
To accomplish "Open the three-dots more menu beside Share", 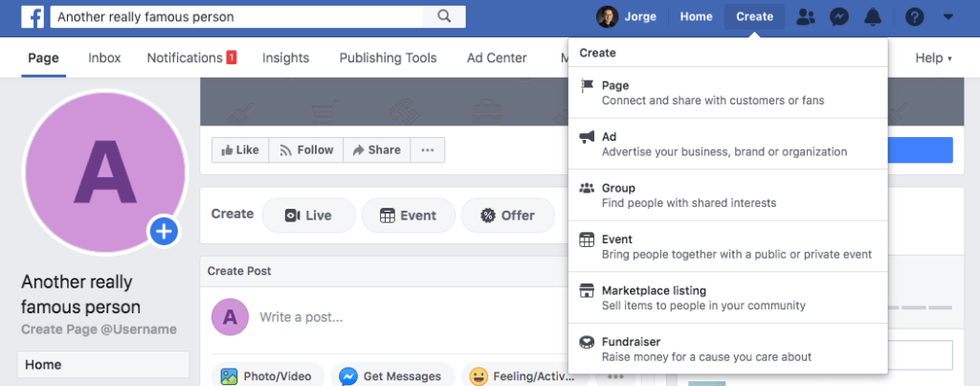I will pyautogui.click(x=428, y=150).
